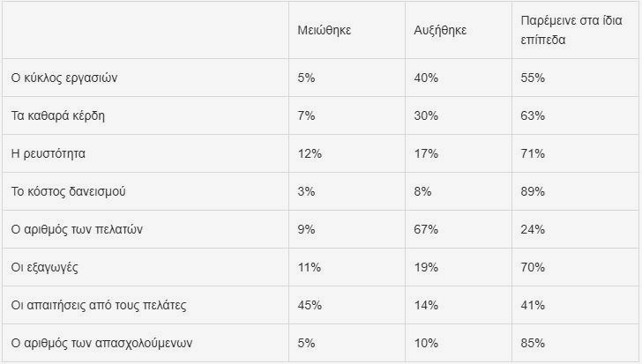The width and height of the screenshot is (642, 364).
Task: Click the 'Μειώθηκε' column header
Action: (x=325, y=30)
